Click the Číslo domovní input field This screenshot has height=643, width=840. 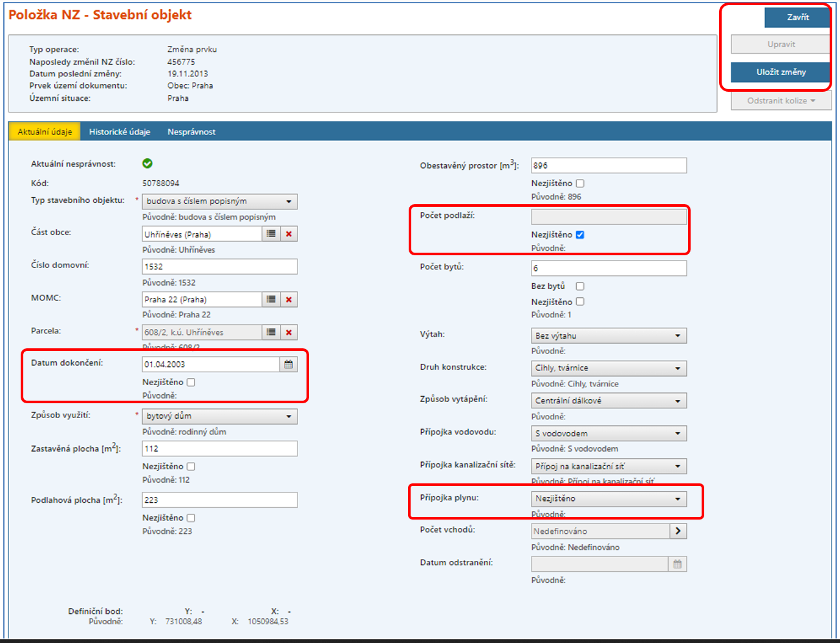pyautogui.click(x=220, y=267)
